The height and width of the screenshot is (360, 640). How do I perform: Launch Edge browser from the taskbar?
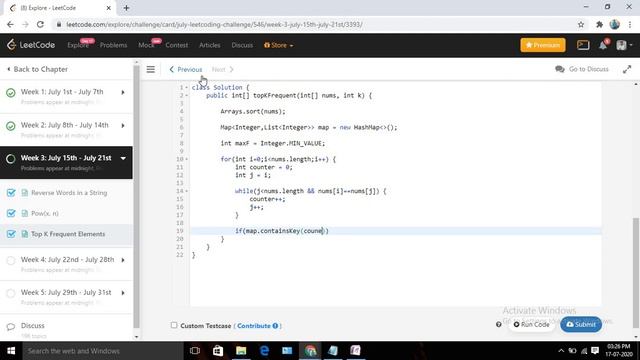(x=264, y=351)
